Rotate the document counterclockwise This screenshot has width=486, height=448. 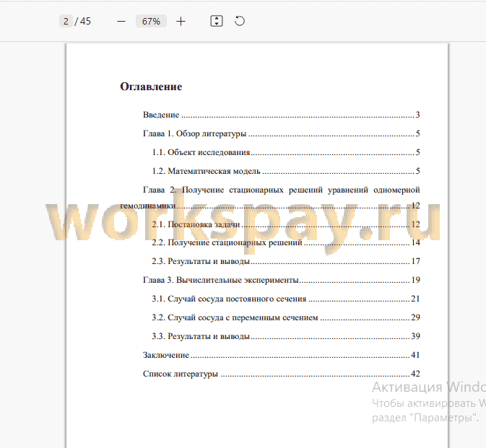[240, 22]
